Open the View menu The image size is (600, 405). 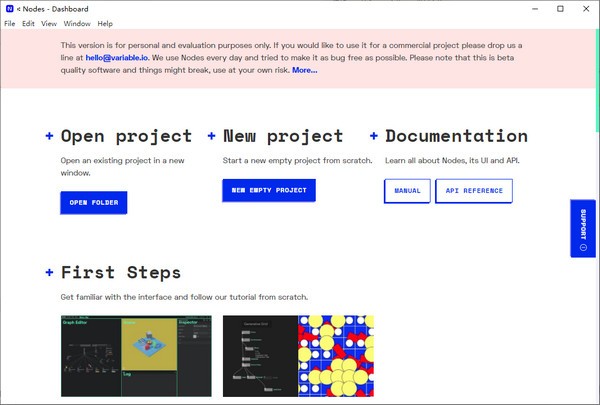point(50,23)
